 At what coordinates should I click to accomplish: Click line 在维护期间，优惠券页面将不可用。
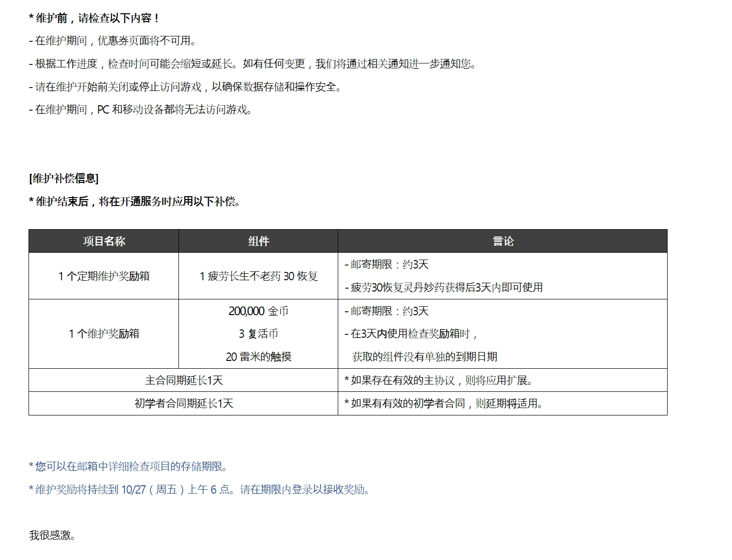tap(113, 41)
